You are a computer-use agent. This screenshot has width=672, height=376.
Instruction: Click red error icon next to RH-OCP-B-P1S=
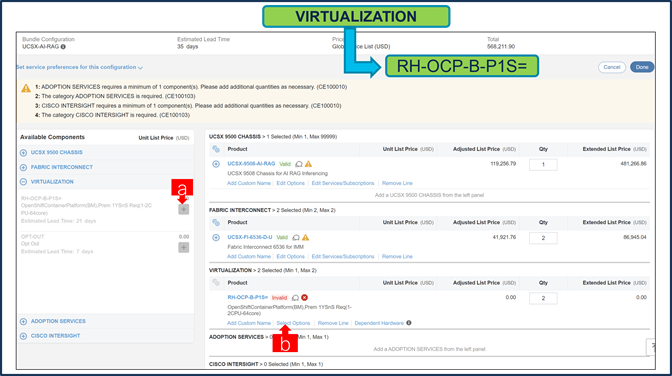pyautogui.click(x=304, y=298)
